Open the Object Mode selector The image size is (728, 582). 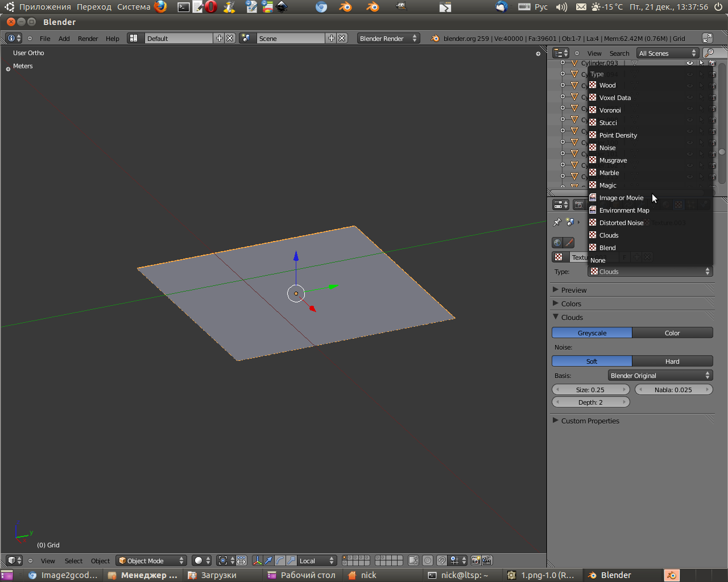click(x=151, y=560)
